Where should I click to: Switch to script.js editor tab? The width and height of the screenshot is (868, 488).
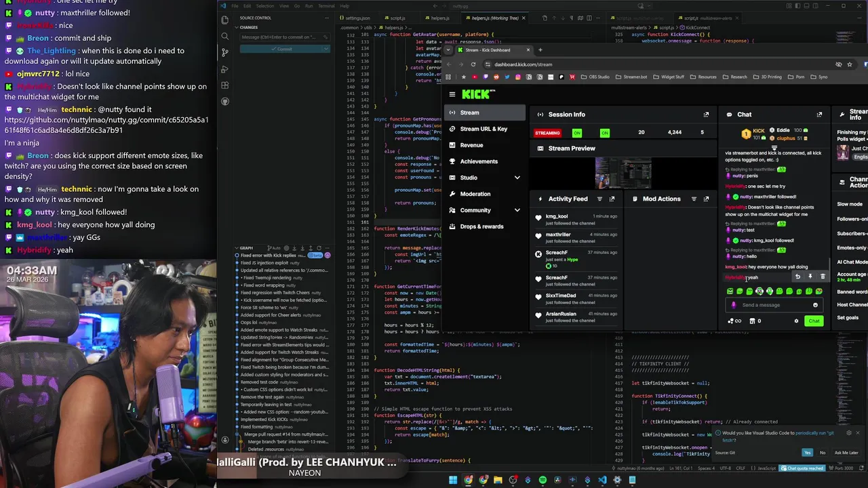click(x=398, y=18)
